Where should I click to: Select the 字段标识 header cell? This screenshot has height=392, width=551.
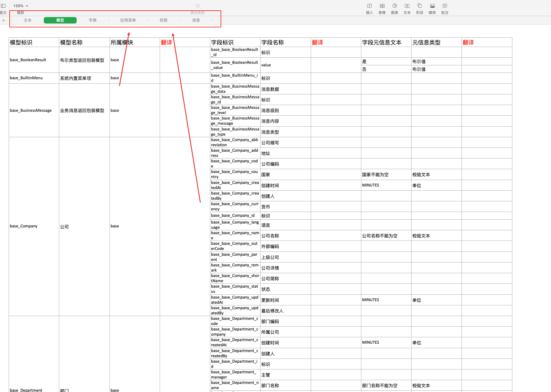tap(235, 42)
